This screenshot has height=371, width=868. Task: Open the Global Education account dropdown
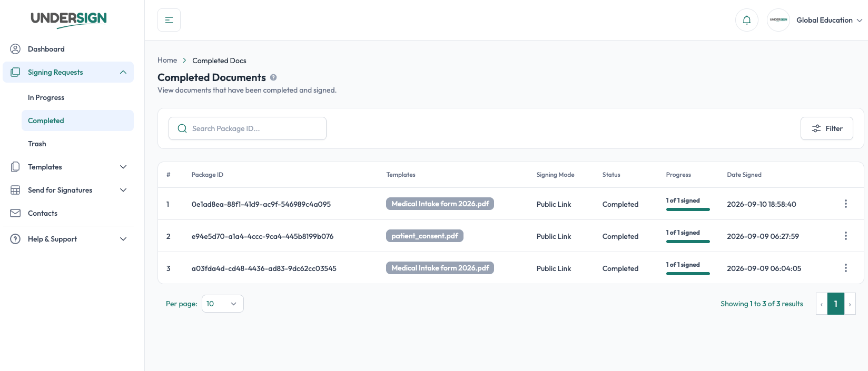(x=830, y=20)
